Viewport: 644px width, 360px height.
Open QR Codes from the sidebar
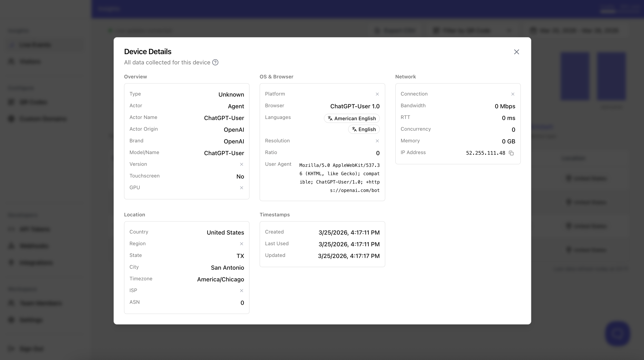tap(33, 102)
